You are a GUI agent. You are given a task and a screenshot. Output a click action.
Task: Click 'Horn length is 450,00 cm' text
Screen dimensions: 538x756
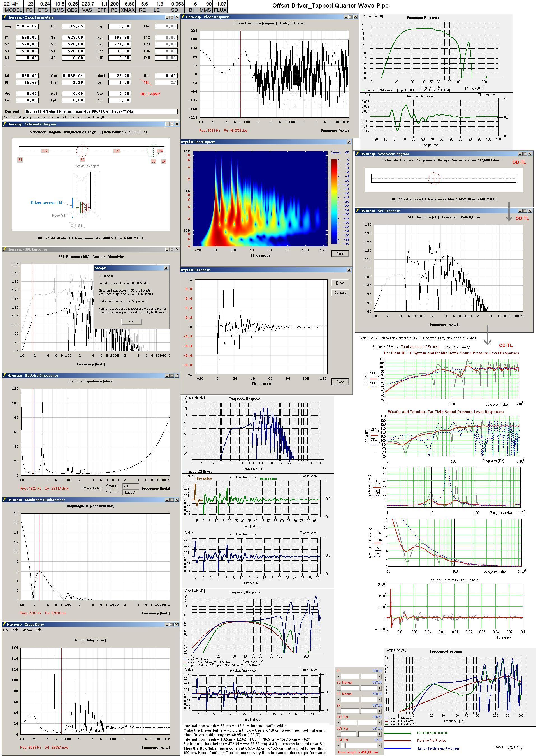click(x=358, y=752)
